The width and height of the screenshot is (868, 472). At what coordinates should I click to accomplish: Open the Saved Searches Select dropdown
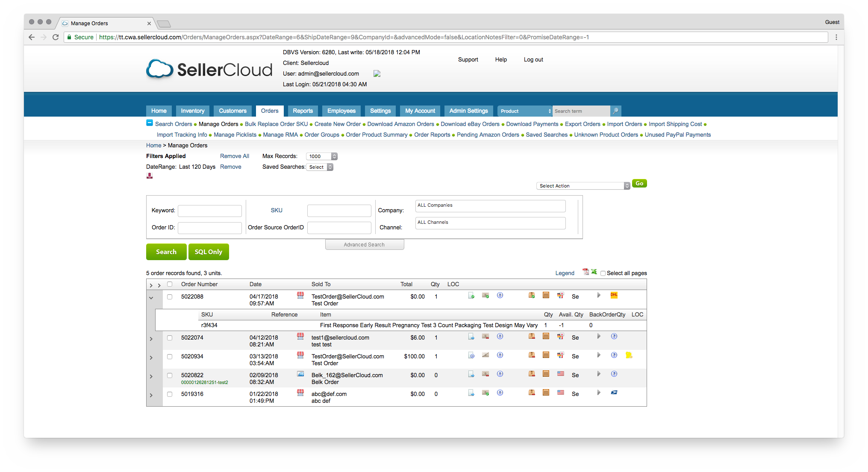320,167
